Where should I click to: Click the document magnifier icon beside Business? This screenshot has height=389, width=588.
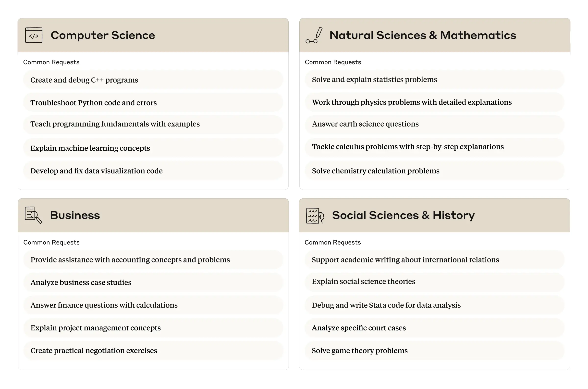tap(34, 215)
